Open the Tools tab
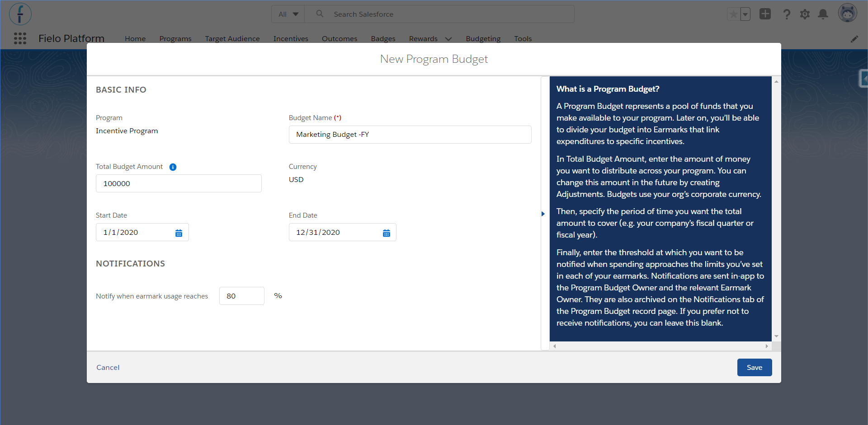The width and height of the screenshot is (868, 425). coord(523,39)
